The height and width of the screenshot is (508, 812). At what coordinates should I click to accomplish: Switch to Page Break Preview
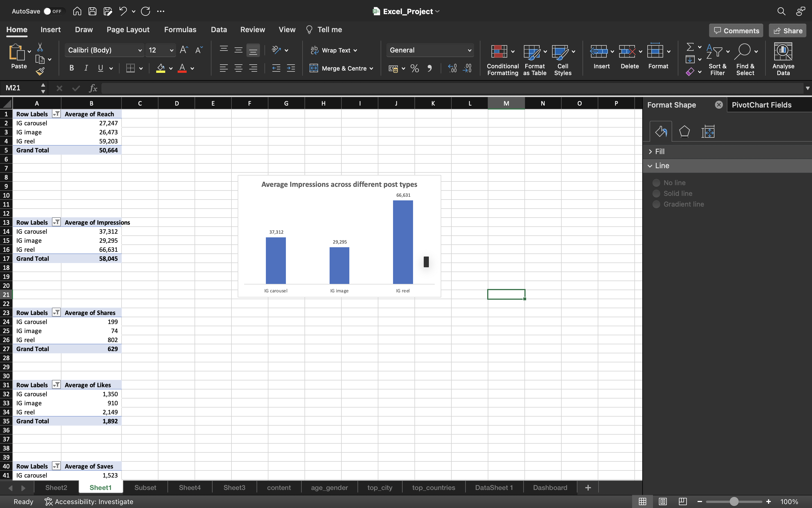coord(683,501)
